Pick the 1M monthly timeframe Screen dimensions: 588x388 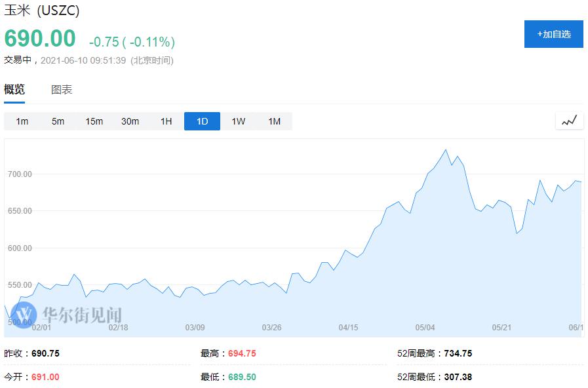point(274,121)
